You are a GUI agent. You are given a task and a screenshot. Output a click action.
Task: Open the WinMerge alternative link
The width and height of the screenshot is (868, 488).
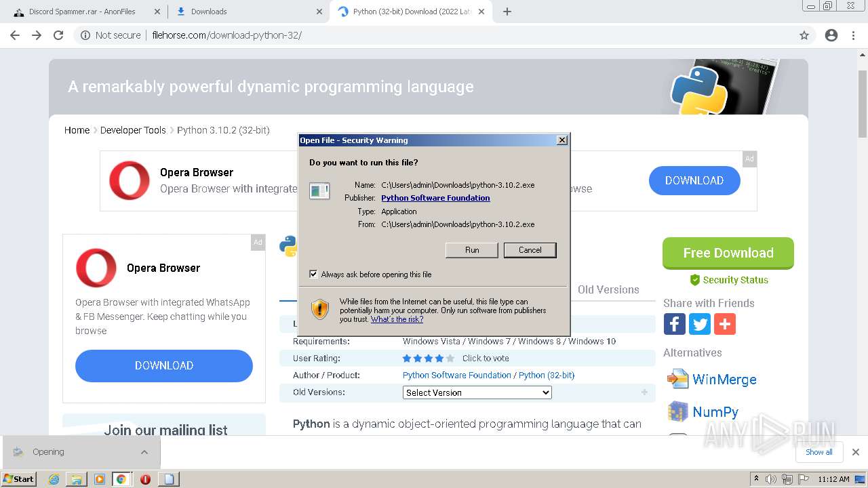(x=724, y=380)
